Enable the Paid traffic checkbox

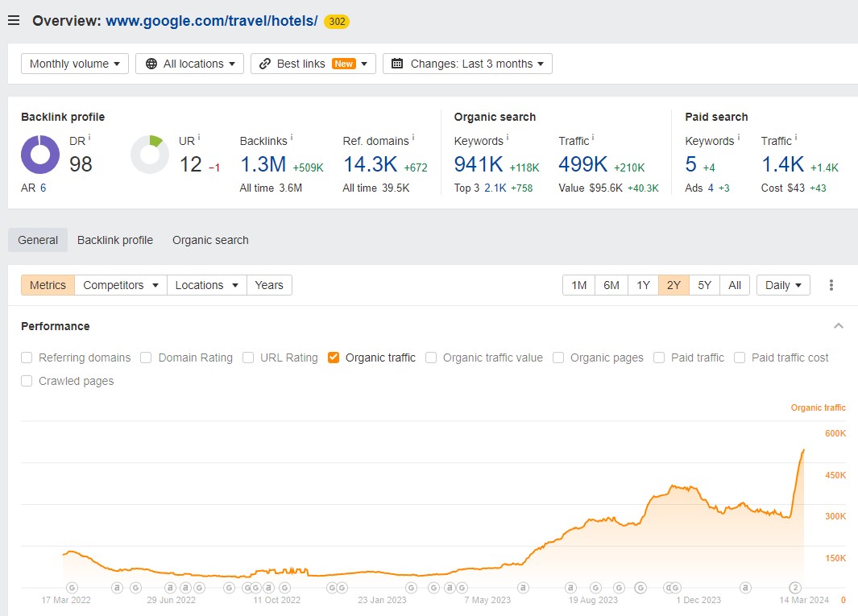[659, 358]
